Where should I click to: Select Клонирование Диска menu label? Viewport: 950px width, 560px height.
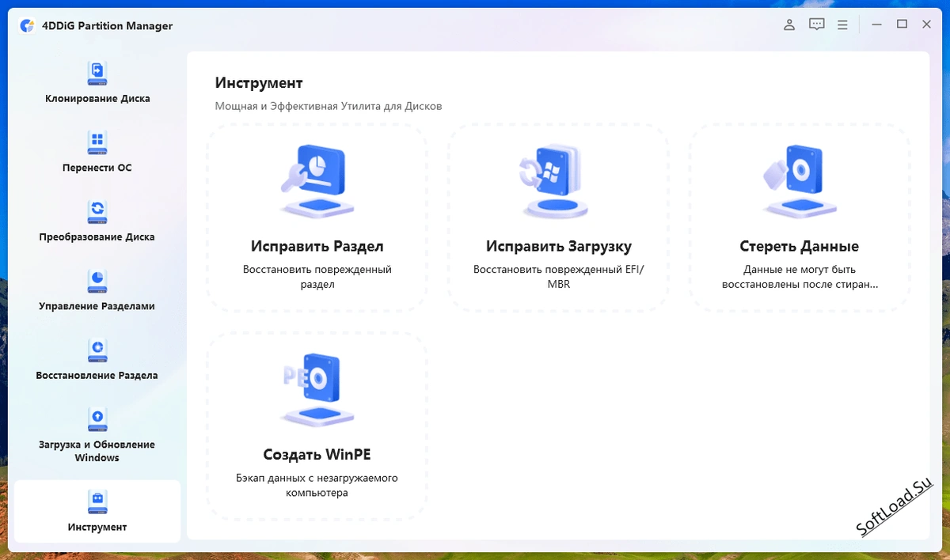click(97, 99)
